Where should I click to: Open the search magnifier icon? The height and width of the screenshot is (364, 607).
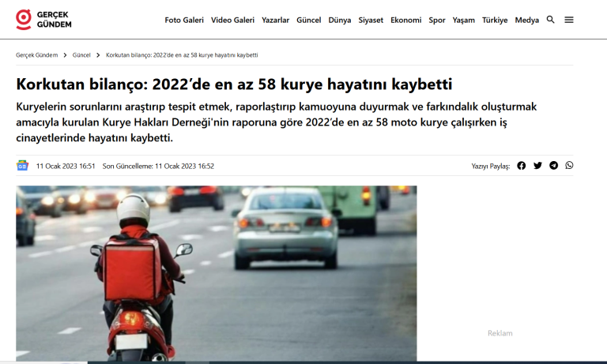[x=550, y=20]
